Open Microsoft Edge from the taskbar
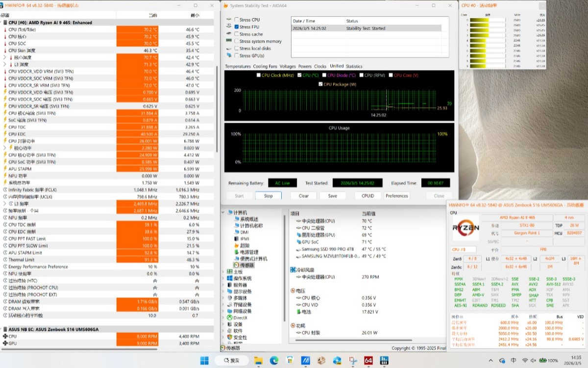This screenshot has width=588, height=368. pos(273,361)
